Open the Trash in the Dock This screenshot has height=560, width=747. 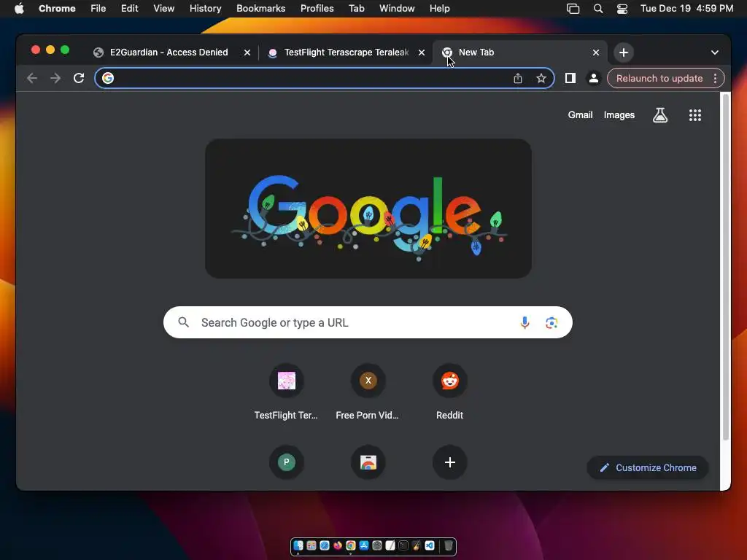[449, 545]
